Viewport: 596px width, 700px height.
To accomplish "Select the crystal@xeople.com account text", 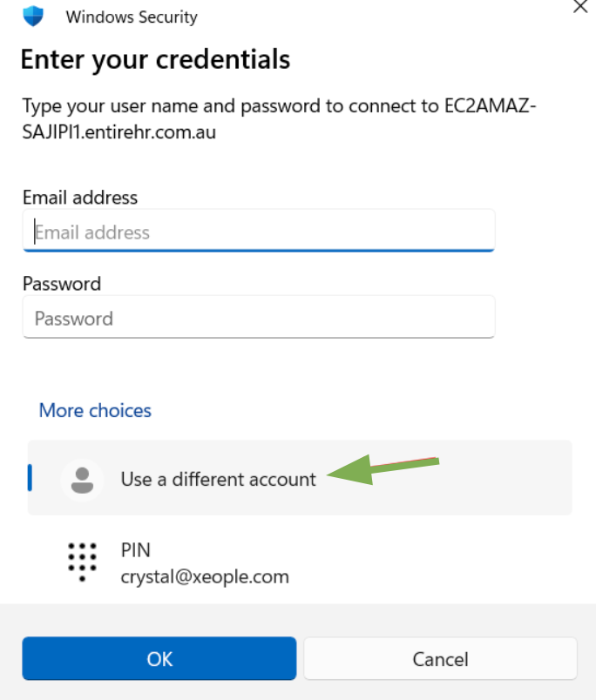I will pyautogui.click(x=205, y=576).
